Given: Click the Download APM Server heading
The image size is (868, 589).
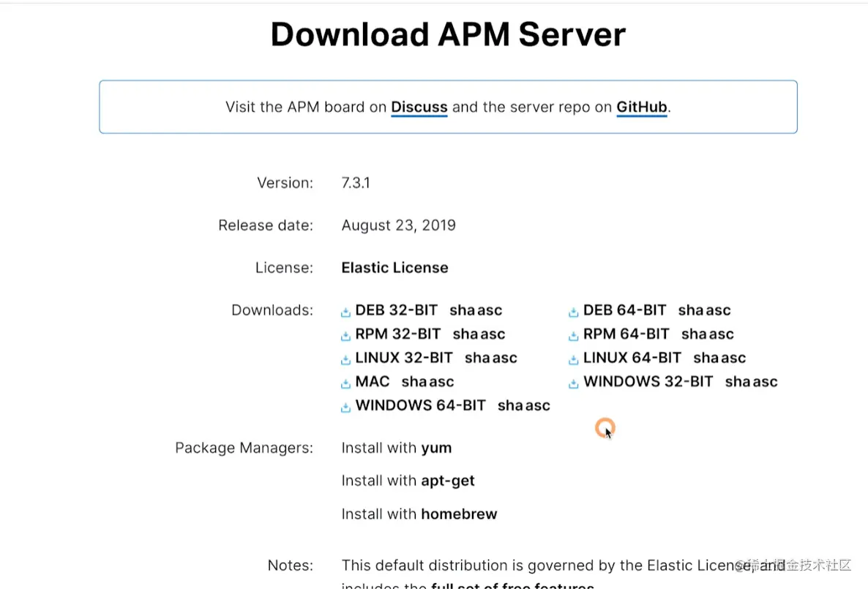Looking at the screenshot, I should point(448,34).
